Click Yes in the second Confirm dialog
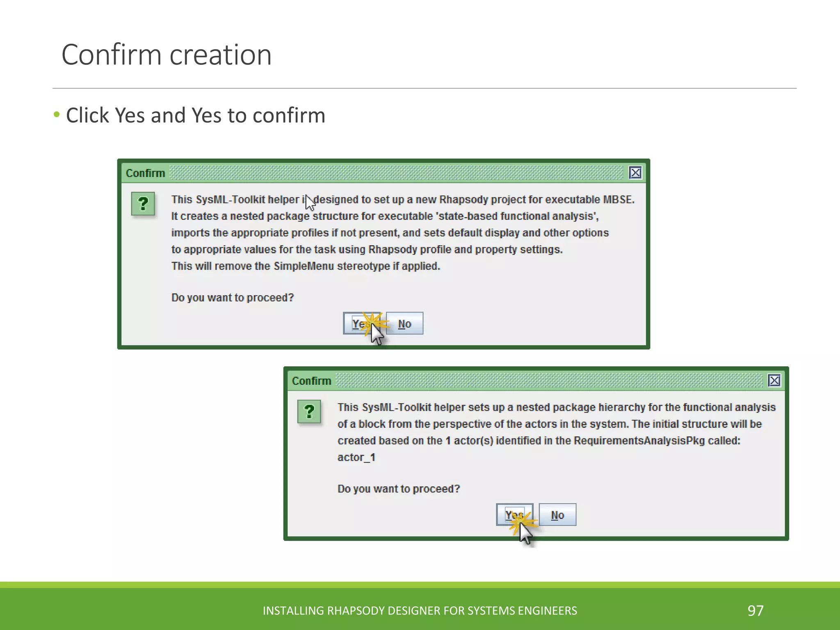 click(515, 514)
